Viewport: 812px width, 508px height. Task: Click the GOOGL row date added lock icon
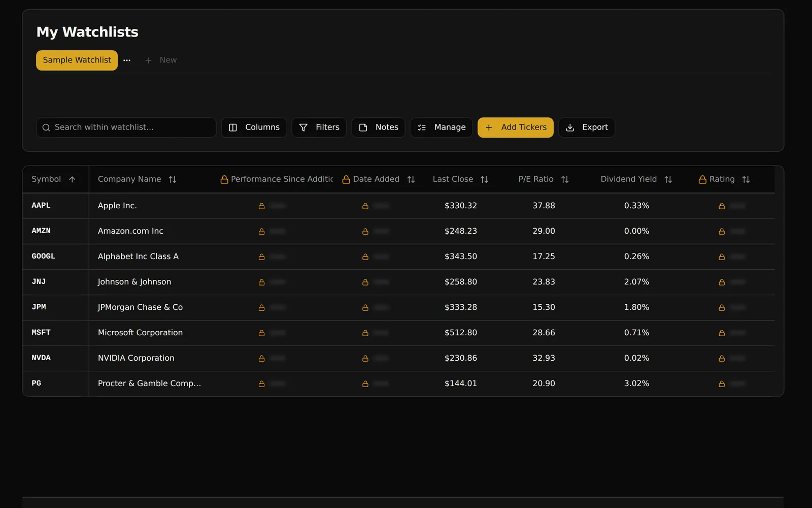click(x=365, y=257)
